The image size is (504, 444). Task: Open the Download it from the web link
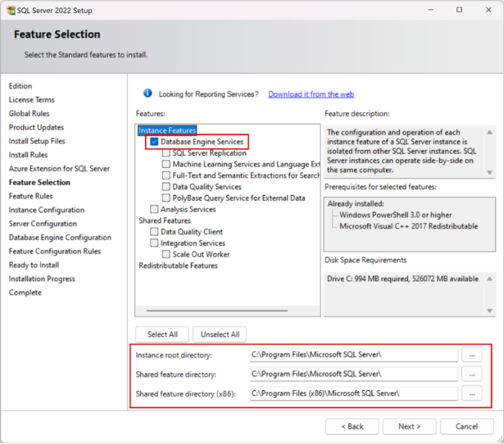click(x=311, y=95)
